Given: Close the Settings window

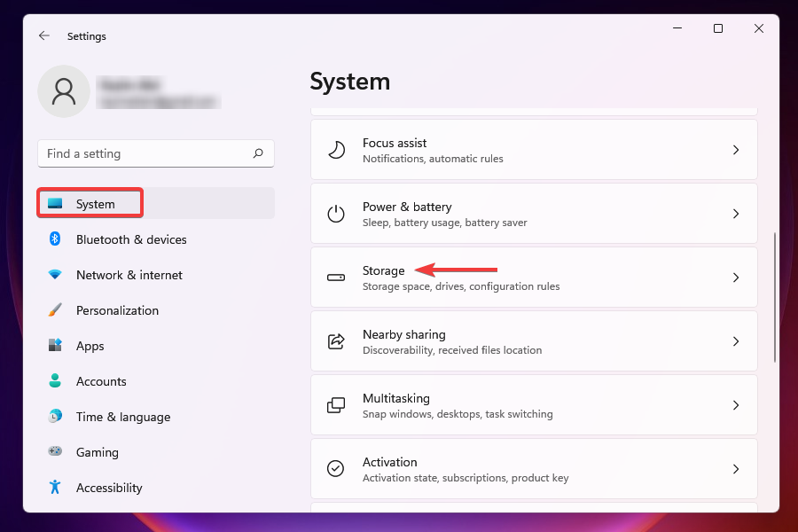Looking at the screenshot, I should click(x=759, y=28).
